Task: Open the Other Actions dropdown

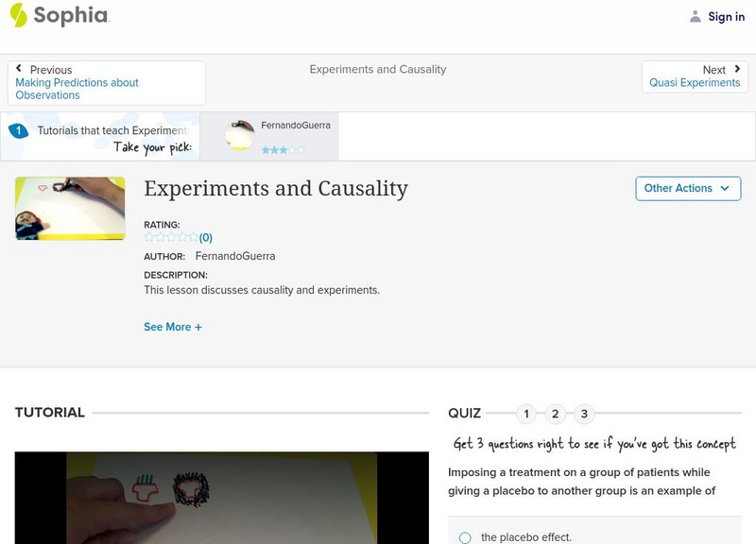Action: [x=686, y=188]
